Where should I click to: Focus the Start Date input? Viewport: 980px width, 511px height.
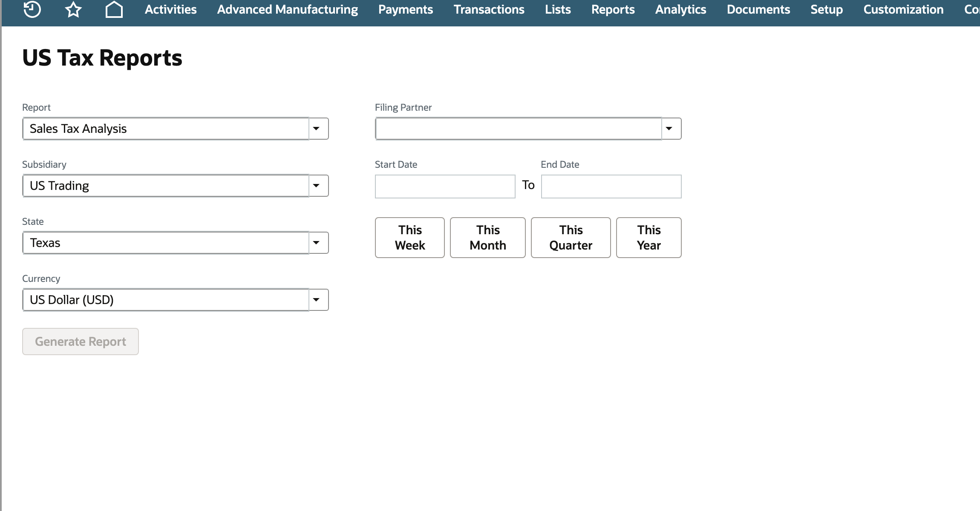[x=445, y=187]
